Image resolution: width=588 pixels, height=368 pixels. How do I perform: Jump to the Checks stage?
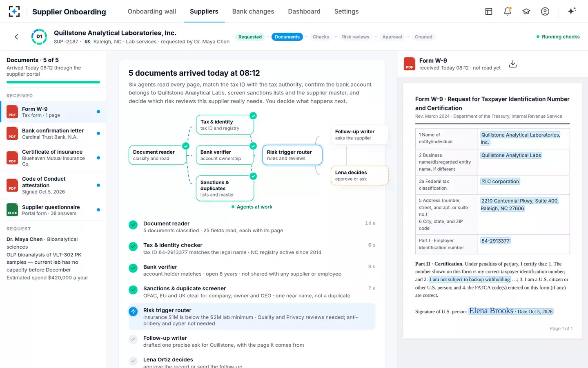(321, 37)
